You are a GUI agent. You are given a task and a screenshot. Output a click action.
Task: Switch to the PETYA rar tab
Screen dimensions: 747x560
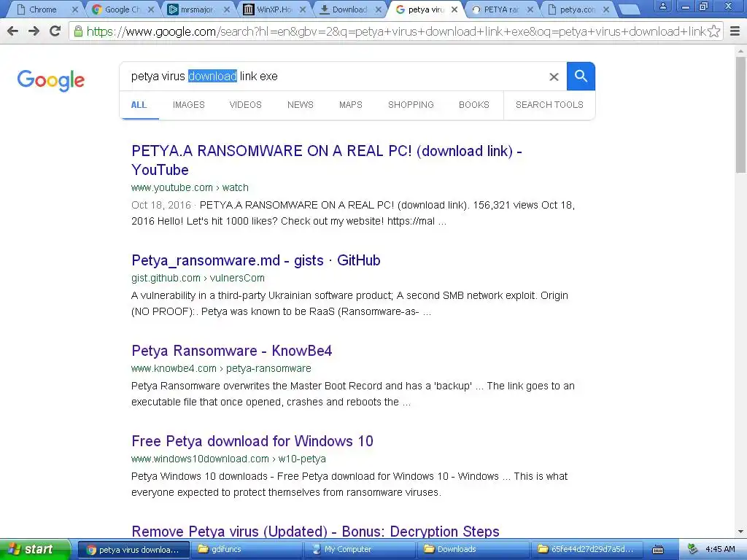(500, 9)
